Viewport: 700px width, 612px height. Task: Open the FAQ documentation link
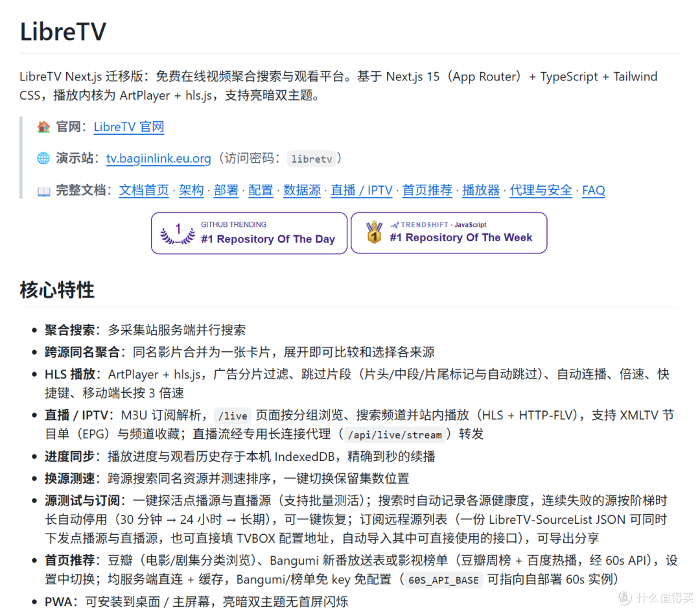(x=593, y=190)
